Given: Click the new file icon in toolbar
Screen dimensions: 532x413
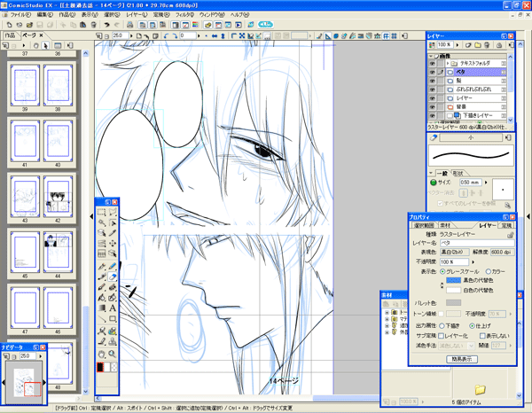Looking at the screenshot, I should [9, 25].
